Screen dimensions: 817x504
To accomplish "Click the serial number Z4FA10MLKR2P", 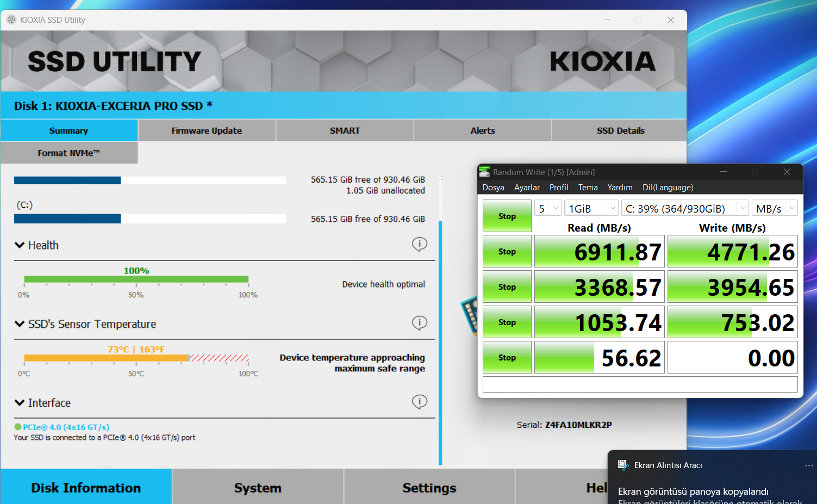I will point(578,425).
